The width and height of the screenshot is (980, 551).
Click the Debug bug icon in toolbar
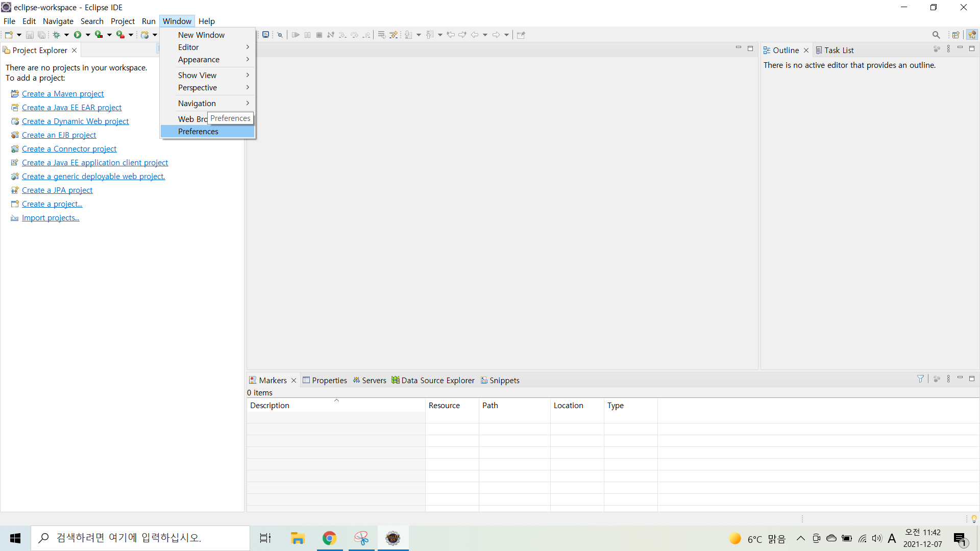point(56,35)
